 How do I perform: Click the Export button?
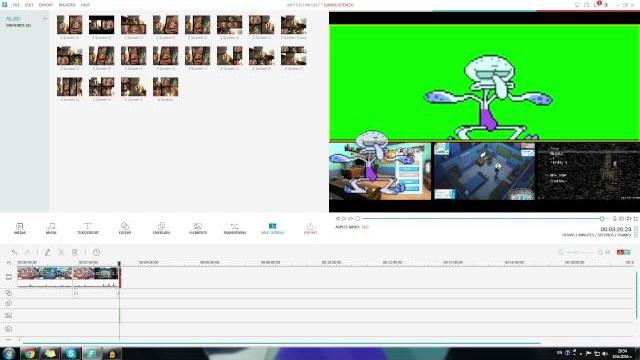pyautogui.click(x=310, y=228)
